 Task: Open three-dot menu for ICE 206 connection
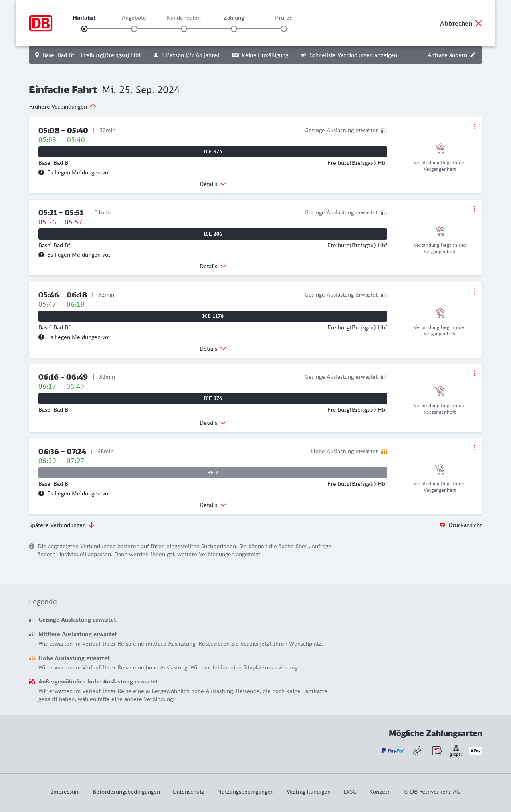click(x=475, y=209)
